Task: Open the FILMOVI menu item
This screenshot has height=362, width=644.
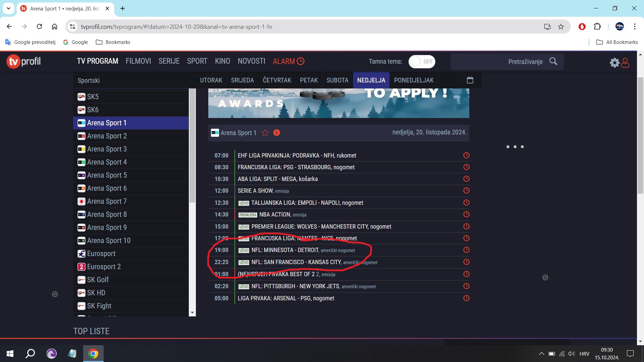Action: pyautogui.click(x=138, y=61)
